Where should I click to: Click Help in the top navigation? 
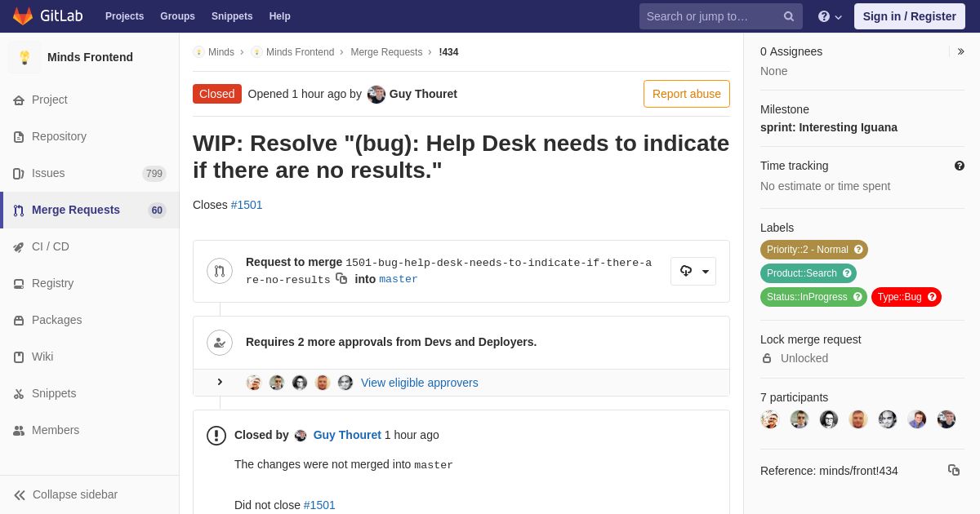pyautogui.click(x=280, y=16)
